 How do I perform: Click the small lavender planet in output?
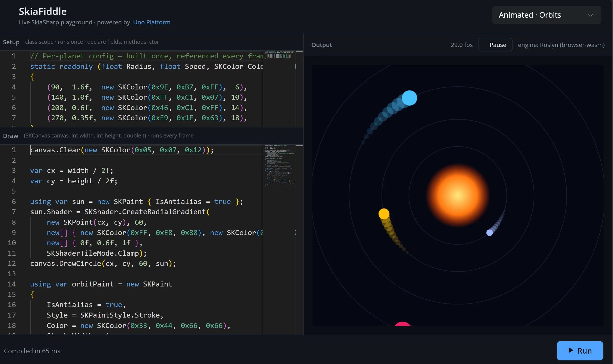(x=489, y=233)
